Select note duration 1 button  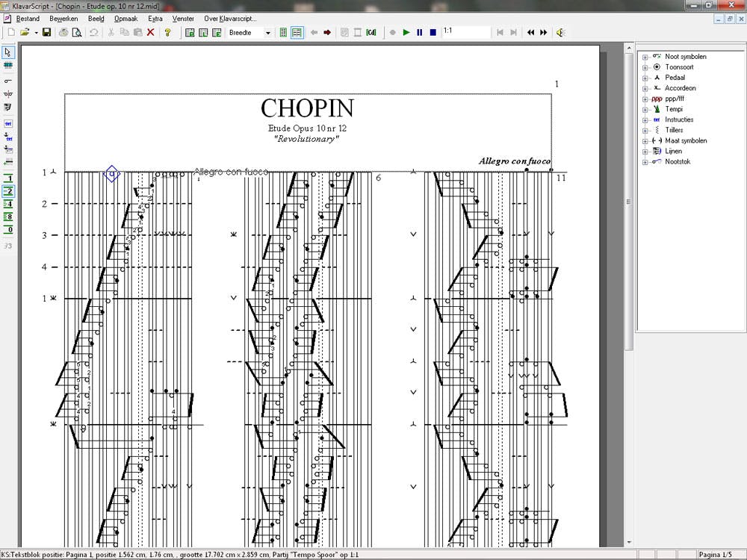(8, 178)
